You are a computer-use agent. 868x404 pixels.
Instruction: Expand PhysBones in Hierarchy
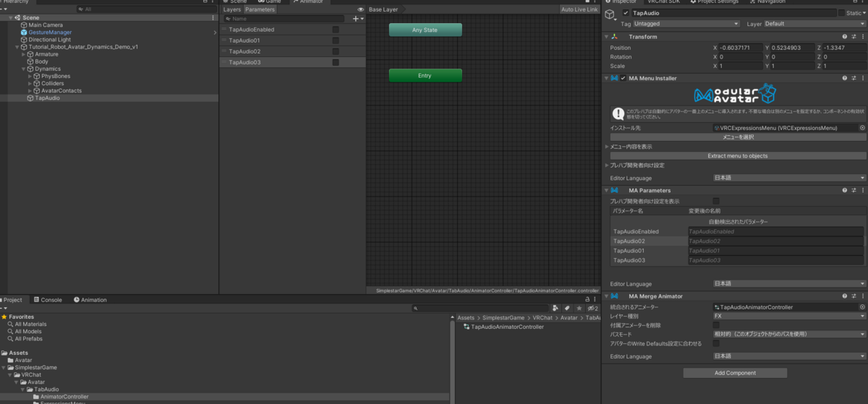(x=30, y=76)
